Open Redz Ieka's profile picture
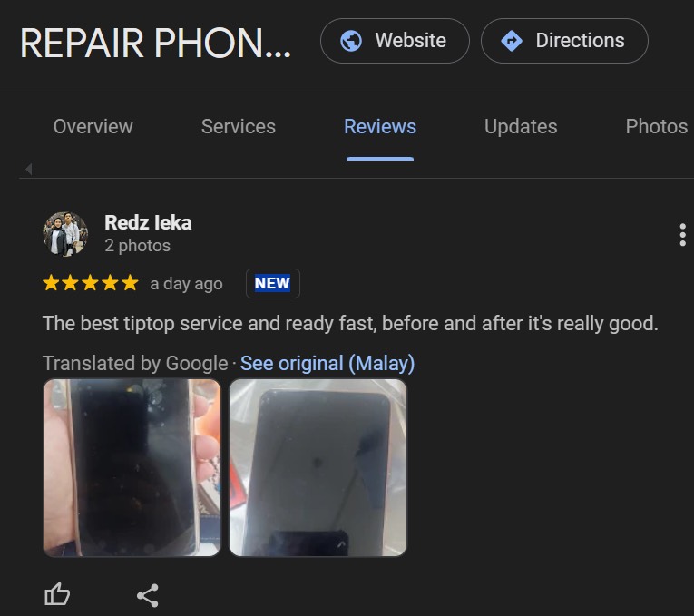Viewport: 694px width, 616px height. point(65,234)
